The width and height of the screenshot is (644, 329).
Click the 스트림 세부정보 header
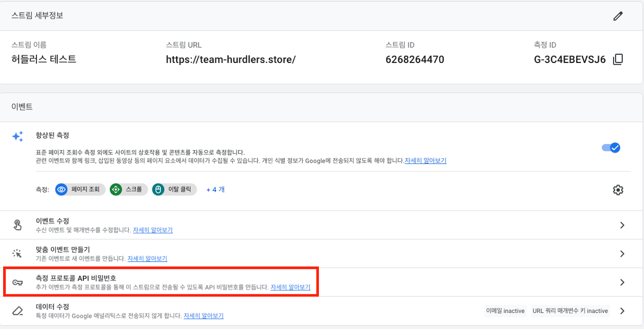pyautogui.click(x=37, y=16)
